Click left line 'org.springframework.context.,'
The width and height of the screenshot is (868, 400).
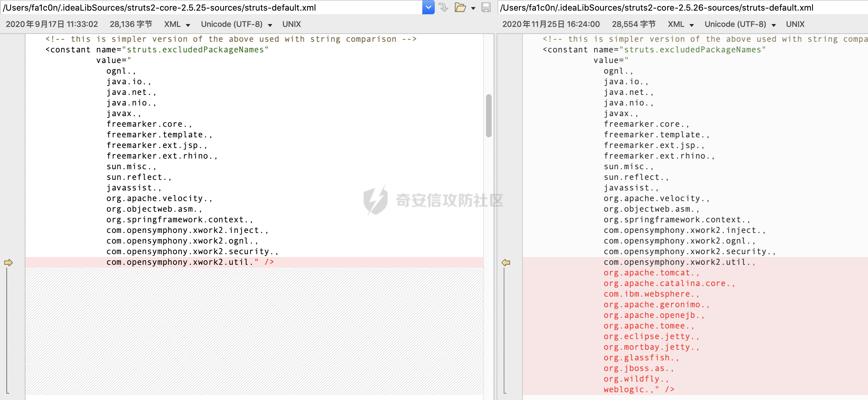tap(180, 220)
